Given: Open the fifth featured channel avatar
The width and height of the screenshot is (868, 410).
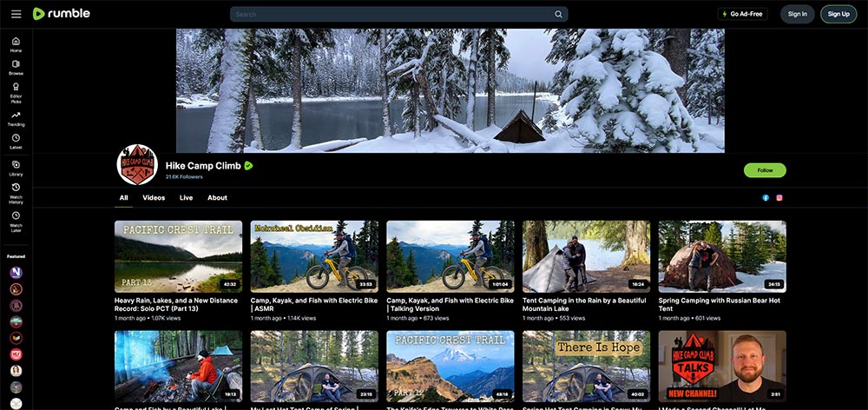Looking at the screenshot, I should (x=16, y=338).
